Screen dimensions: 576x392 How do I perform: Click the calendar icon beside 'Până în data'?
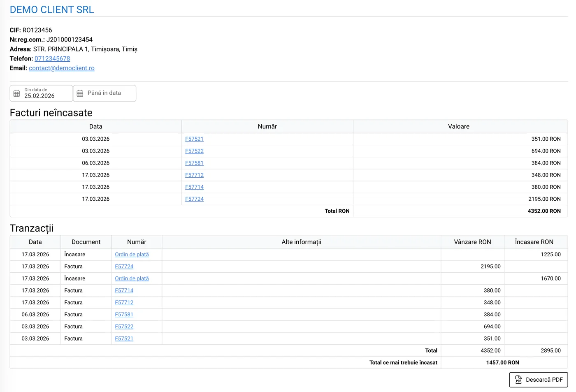pyautogui.click(x=80, y=93)
